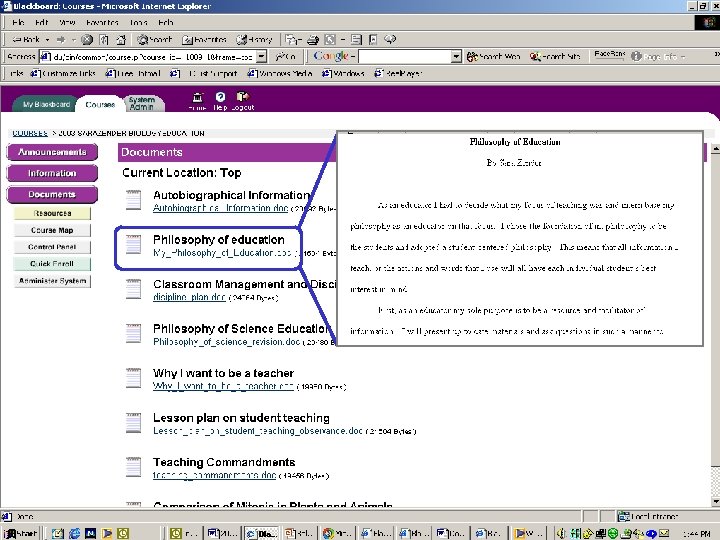The image size is (720, 540).
Task: Click the Print icon in the IE toolbar
Action: pos(313,39)
